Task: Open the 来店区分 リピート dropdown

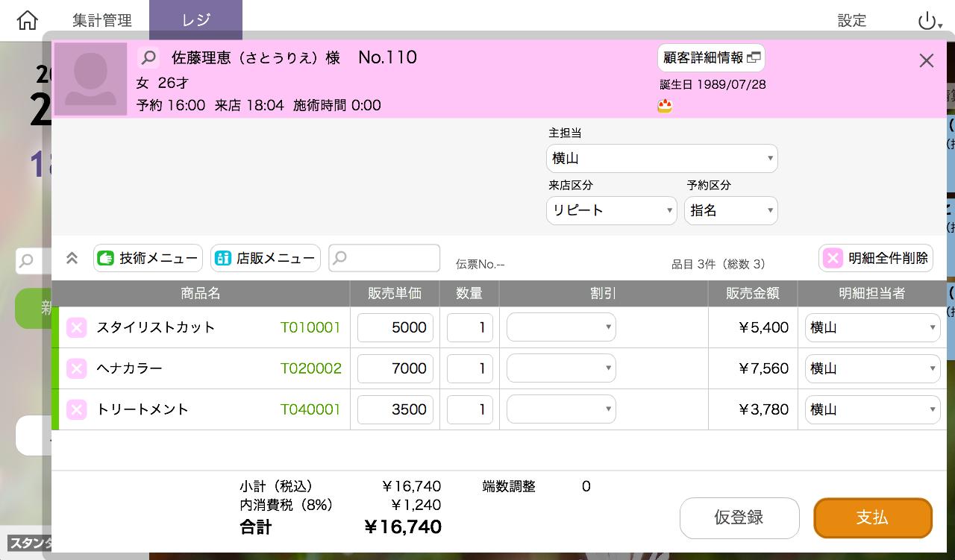Action: tap(612, 210)
